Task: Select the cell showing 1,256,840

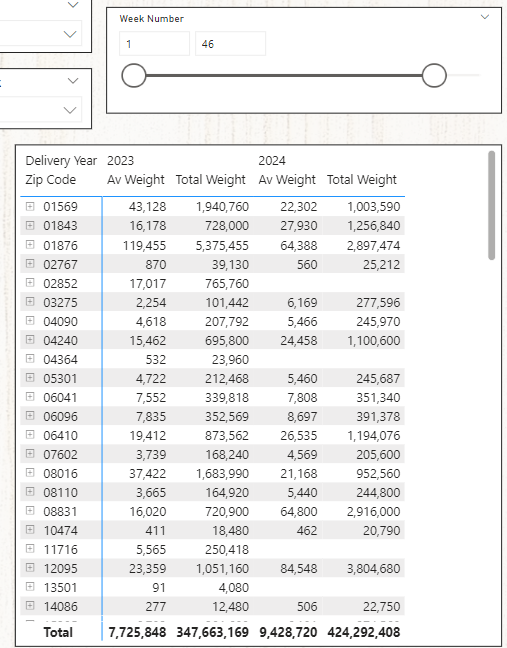Action: tap(374, 226)
